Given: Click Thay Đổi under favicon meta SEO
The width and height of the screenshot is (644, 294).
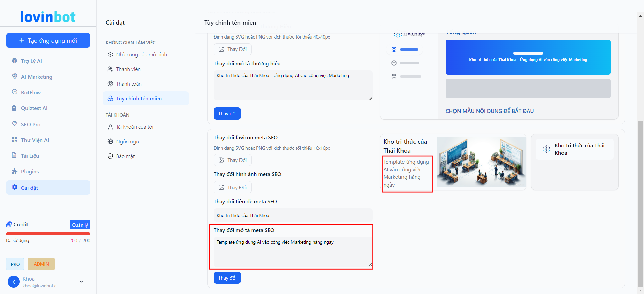Looking at the screenshot, I should tap(232, 160).
